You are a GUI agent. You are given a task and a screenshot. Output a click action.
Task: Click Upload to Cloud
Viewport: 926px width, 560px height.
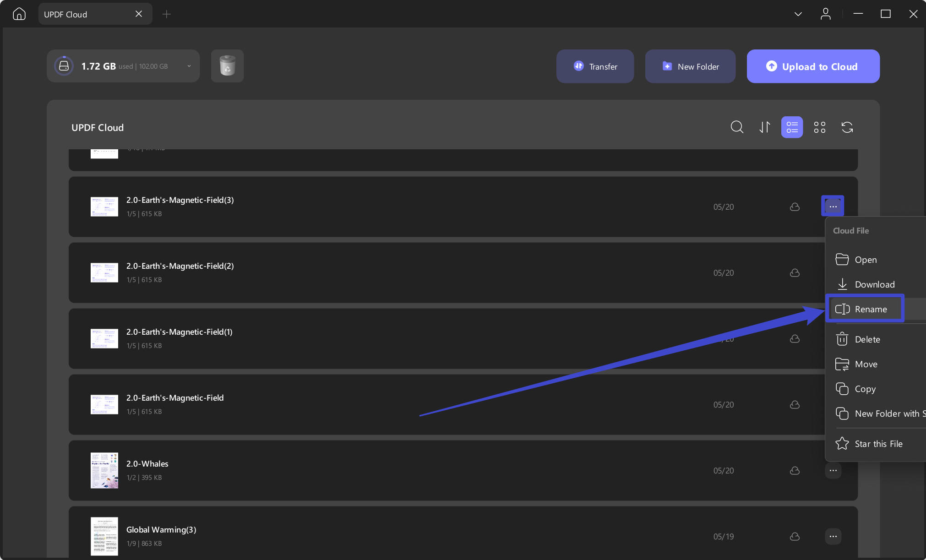coord(813,66)
